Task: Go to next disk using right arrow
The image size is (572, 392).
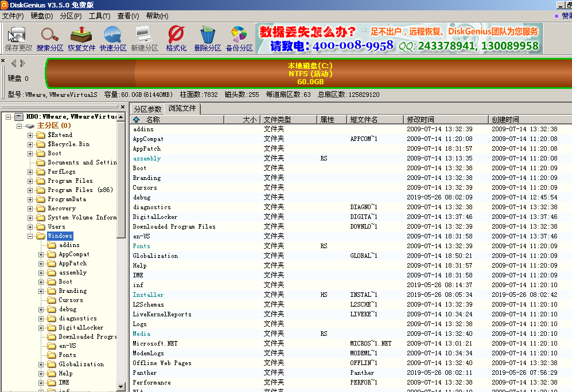Action: click(x=22, y=63)
